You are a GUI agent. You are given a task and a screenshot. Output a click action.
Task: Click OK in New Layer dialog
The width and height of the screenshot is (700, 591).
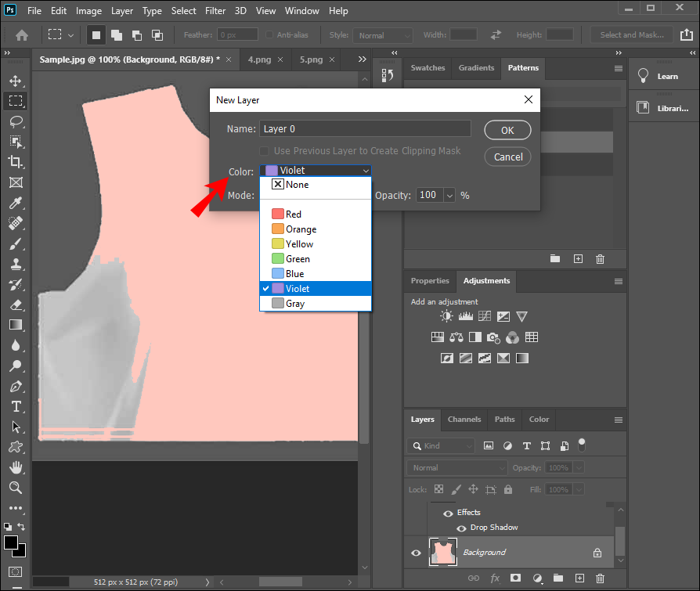tap(507, 130)
